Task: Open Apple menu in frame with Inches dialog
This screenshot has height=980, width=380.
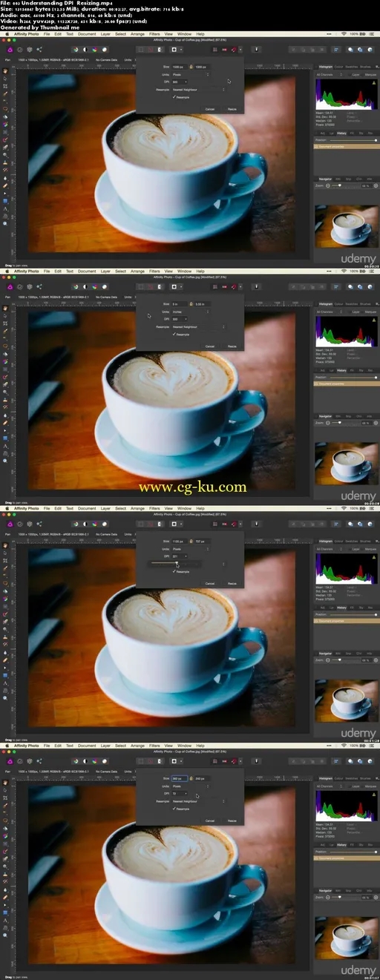Action: point(6,272)
